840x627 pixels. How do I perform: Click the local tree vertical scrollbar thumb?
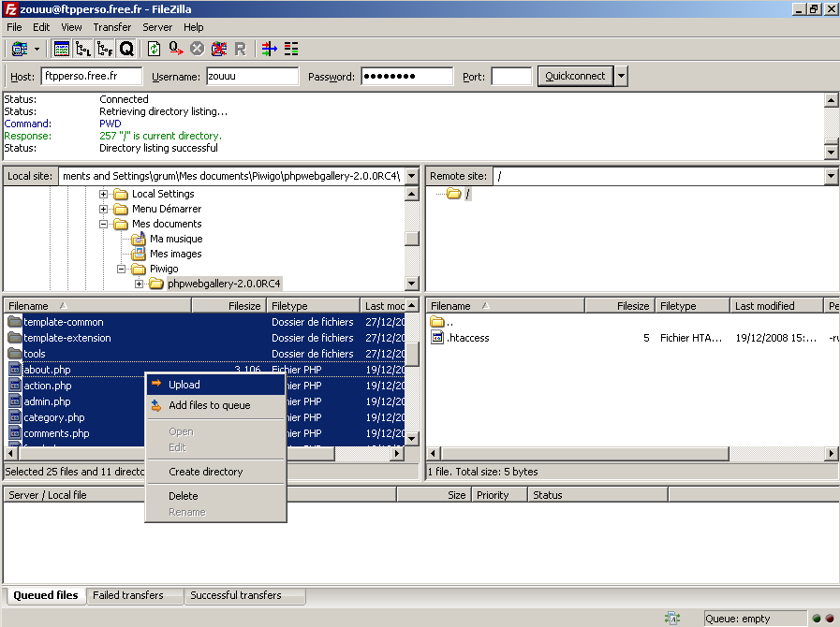click(411, 239)
